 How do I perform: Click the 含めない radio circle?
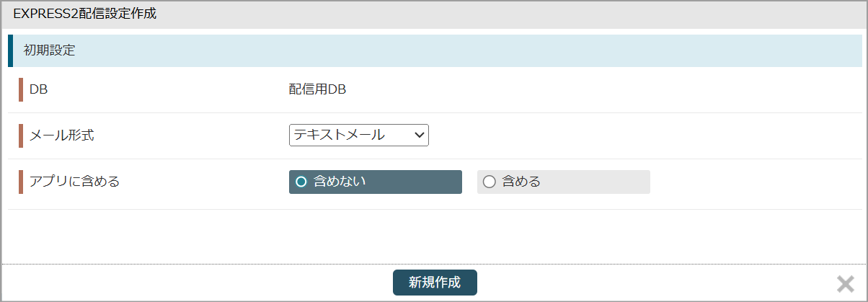tap(301, 182)
